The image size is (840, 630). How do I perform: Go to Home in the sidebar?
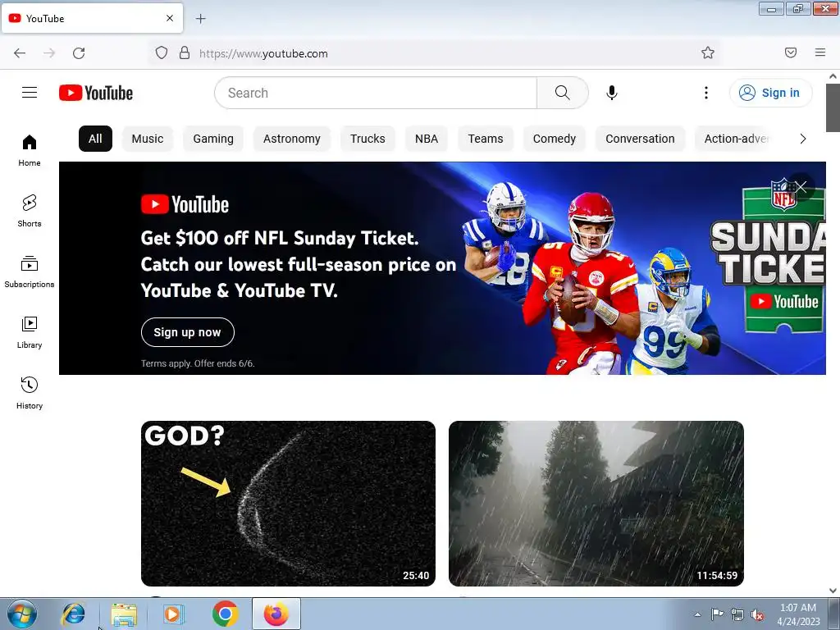point(30,150)
